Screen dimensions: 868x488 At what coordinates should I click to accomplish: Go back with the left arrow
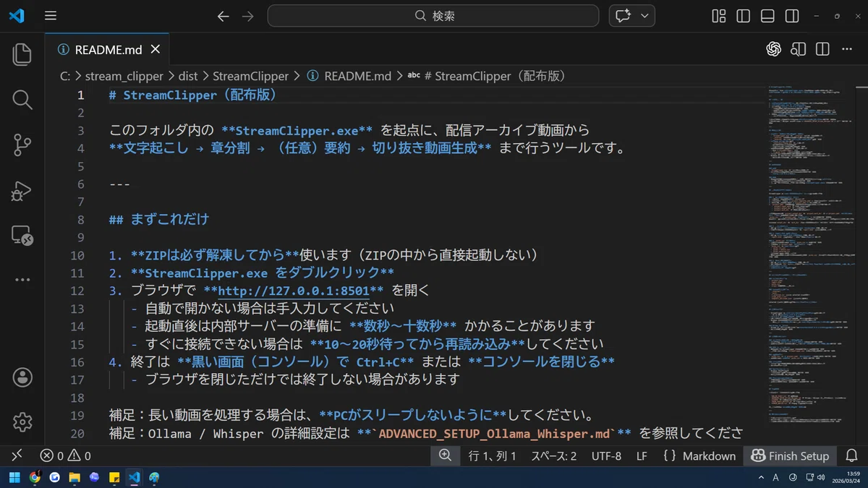tap(224, 16)
